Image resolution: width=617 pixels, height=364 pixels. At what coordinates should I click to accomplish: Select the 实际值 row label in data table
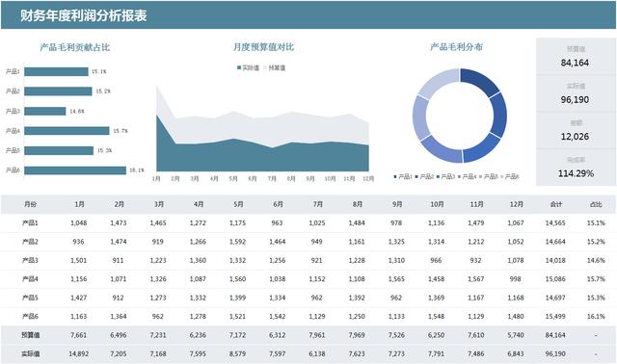click(30, 353)
